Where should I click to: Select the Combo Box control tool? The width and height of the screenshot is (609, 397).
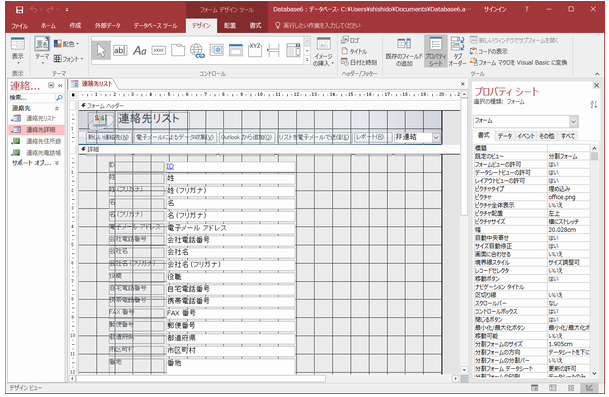(293, 50)
